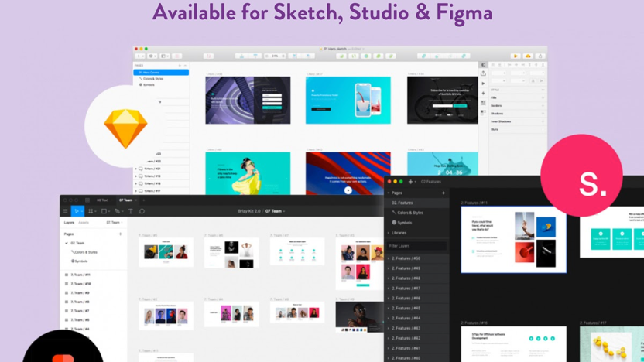Open the grid icon in Figma tab bar

(x=87, y=200)
